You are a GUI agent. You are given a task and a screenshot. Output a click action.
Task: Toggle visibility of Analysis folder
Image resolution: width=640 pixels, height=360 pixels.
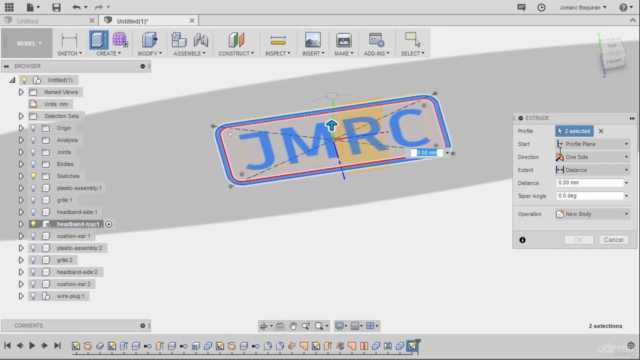coord(33,140)
